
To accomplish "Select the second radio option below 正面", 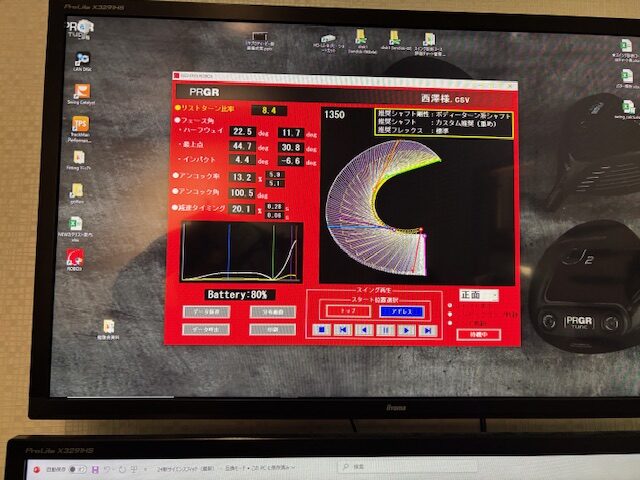I will (x=450, y=314).
